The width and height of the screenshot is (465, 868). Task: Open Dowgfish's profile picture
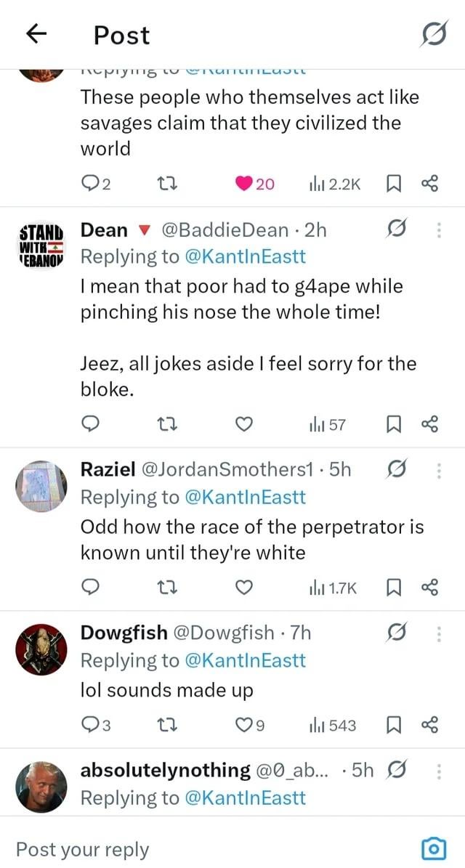point(41,648)
